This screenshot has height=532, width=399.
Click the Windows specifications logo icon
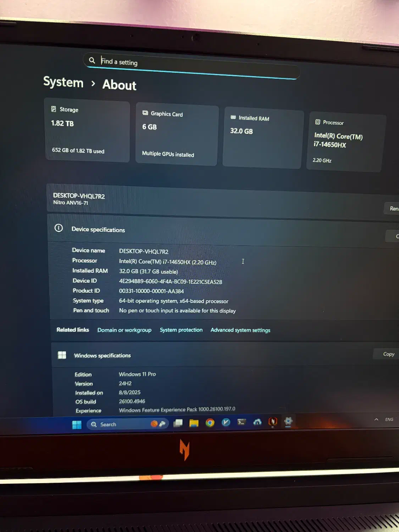pos(62,355)
